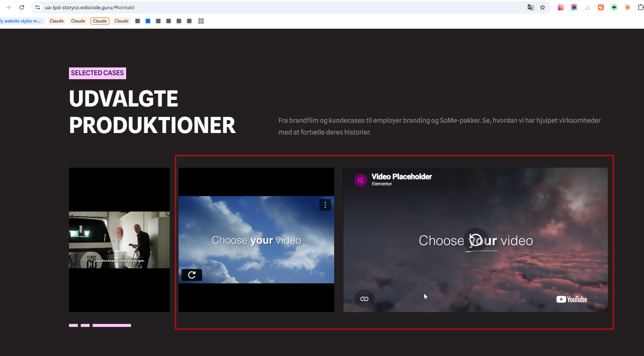This screenshot has height=356, width=644.
Task: Open the Google Translate page icon
Action: pyautogui.click(x=531, y=7)
